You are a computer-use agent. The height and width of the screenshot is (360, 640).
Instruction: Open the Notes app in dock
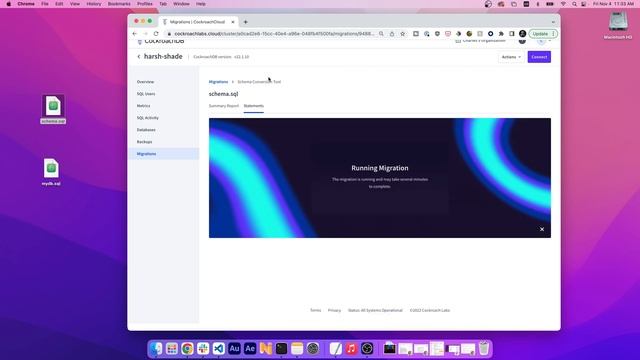pos(297,349)
